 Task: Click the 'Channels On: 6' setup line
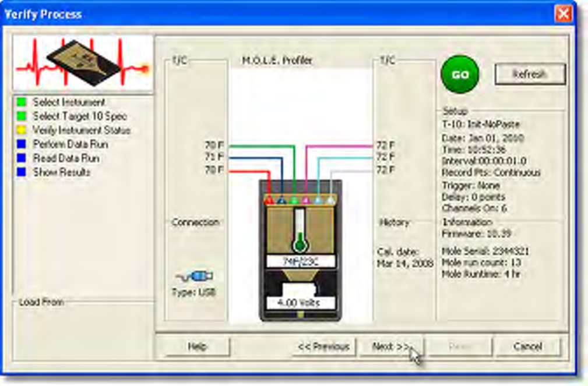click(x=474, y=208)
